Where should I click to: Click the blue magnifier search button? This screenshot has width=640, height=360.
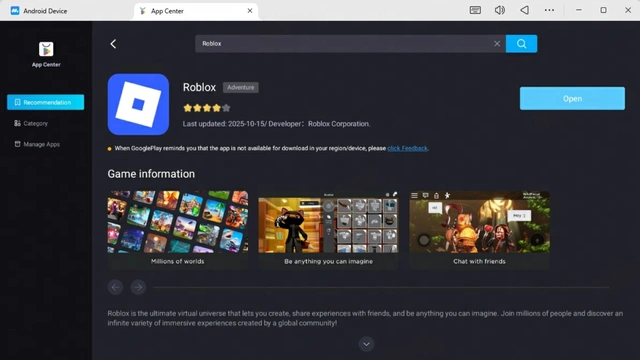(521, 44)
